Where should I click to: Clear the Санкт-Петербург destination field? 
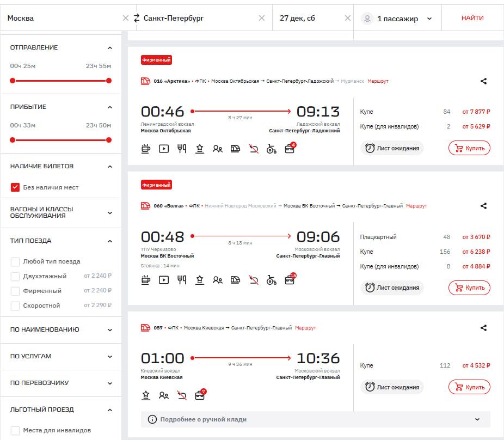coord(262,18)
